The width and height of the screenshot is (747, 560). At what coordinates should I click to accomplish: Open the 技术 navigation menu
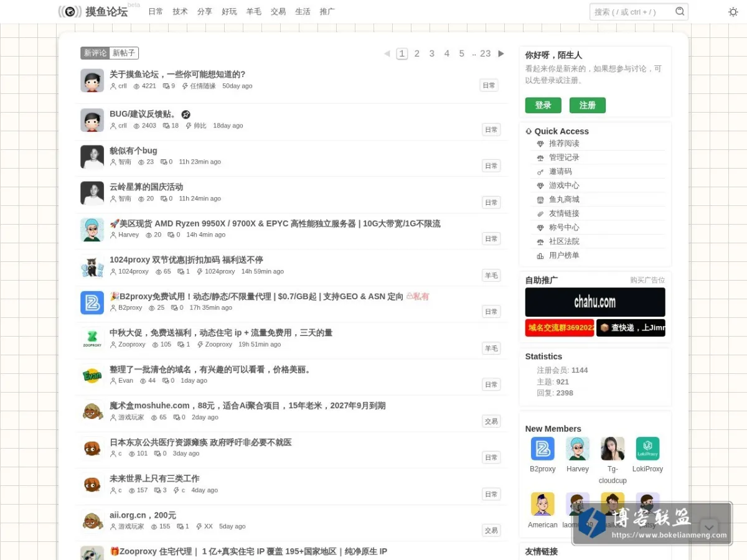click(x=180, y=12)
